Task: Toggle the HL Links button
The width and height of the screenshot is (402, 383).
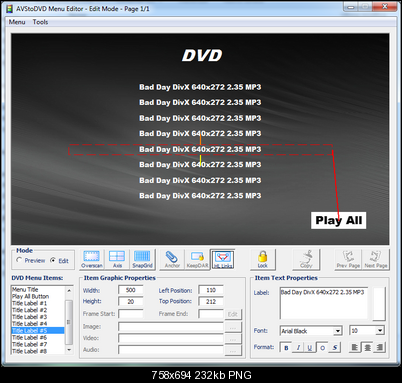Action: click(x=223, y=259)
